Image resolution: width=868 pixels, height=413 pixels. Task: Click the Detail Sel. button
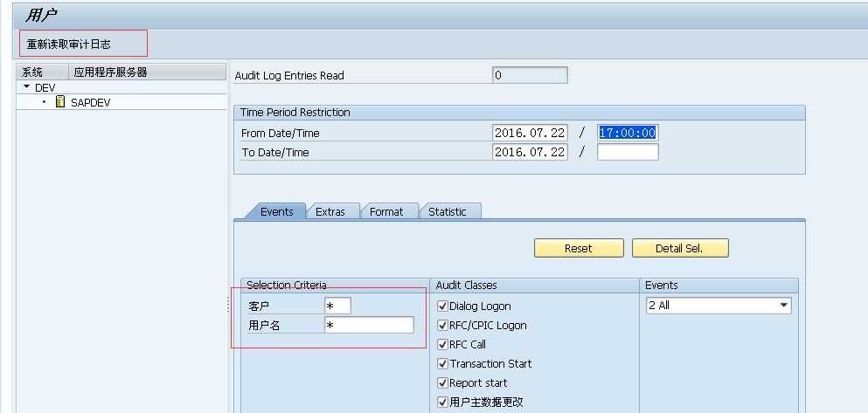[x=680, y=248]
